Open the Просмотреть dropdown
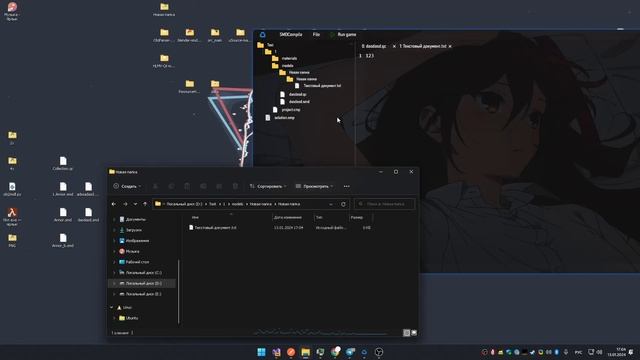This screenshot has width=640, height=360. [314, 186]
